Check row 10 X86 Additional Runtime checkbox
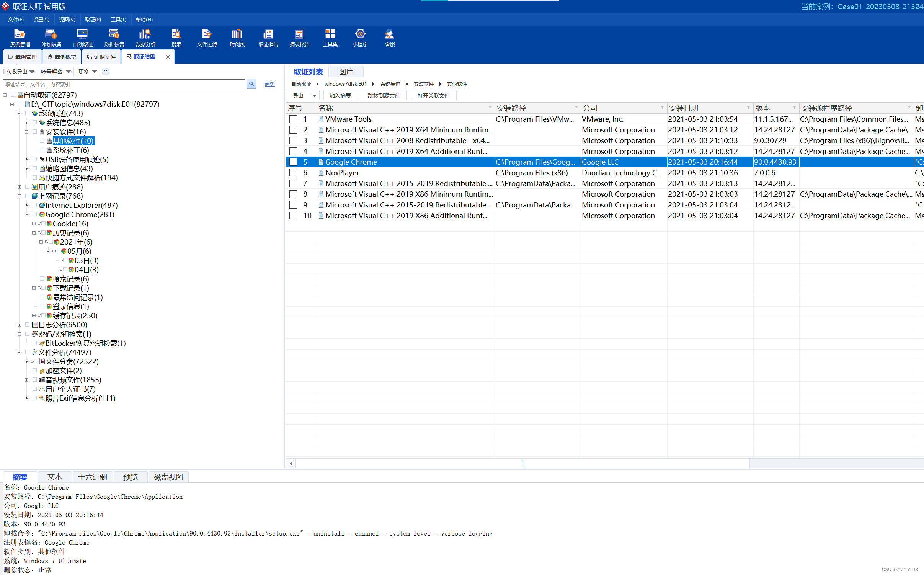924x575 pixels. 293,216
